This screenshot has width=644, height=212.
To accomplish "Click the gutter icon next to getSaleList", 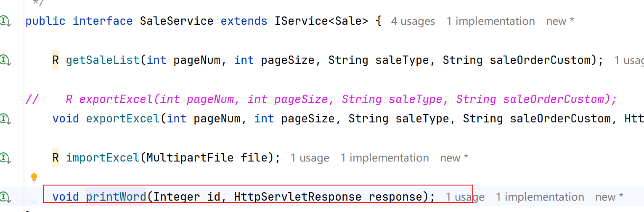I will click(5, 60).
